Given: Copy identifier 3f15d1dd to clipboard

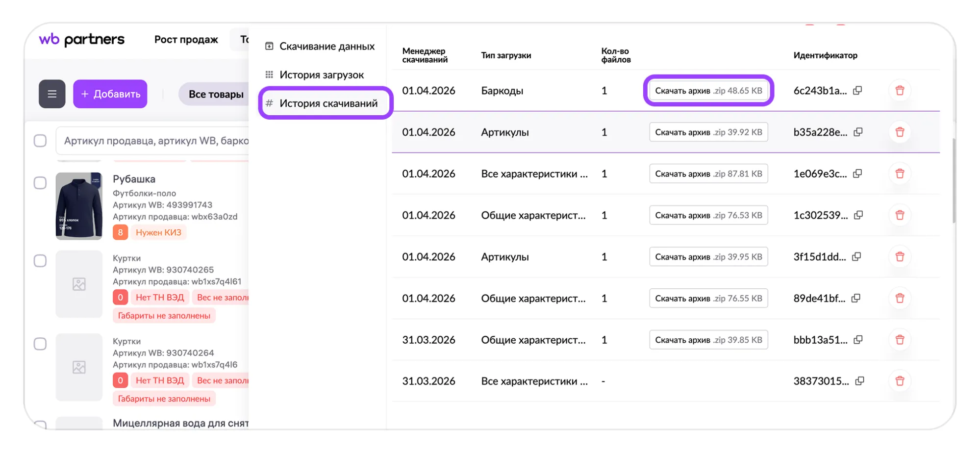Looking at the screenshot, I should pyautogui.click(x=856, y=257).
